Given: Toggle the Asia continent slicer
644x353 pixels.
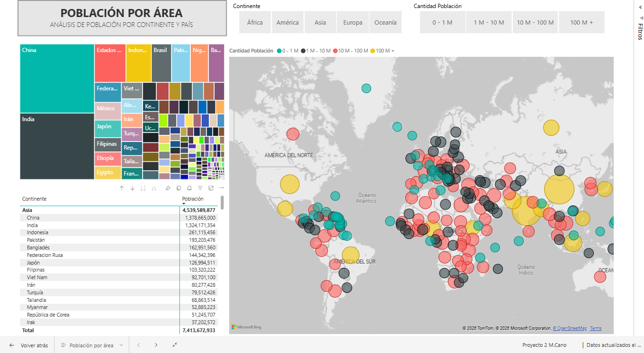Looking at the screenshot, I should [x=320, y=22].
